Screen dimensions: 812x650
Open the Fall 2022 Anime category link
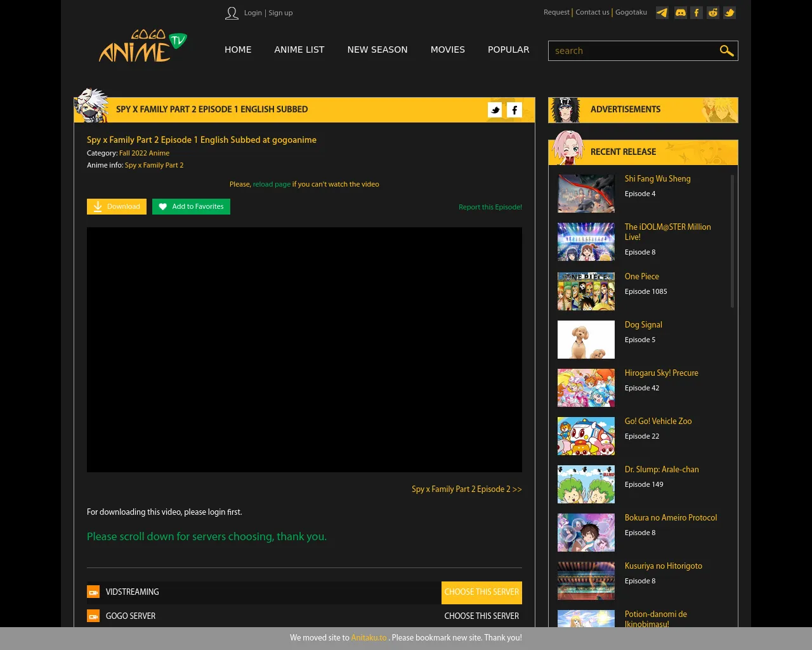coord(145,153)
